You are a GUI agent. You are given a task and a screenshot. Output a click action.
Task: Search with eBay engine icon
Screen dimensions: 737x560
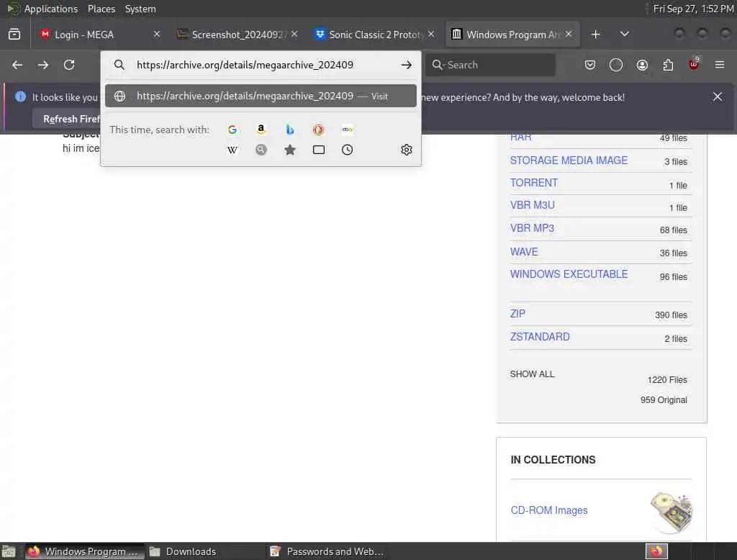coord(348,130)
